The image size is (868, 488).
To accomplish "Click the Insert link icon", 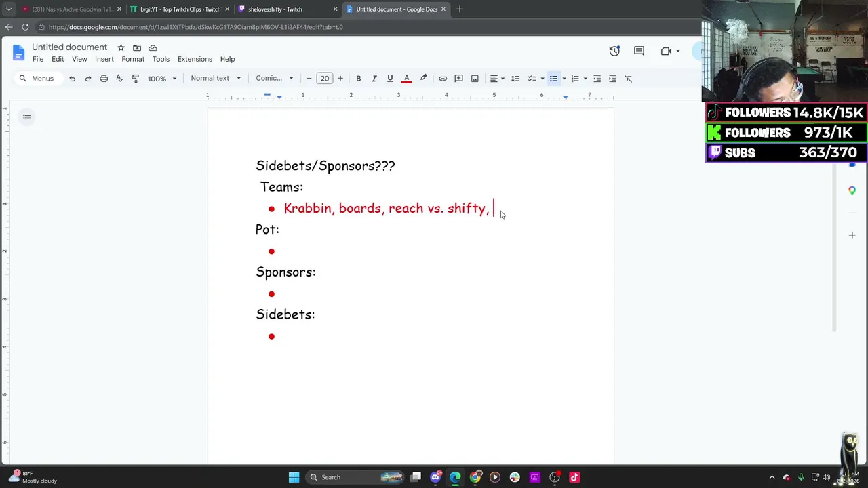I will (443, 79).
